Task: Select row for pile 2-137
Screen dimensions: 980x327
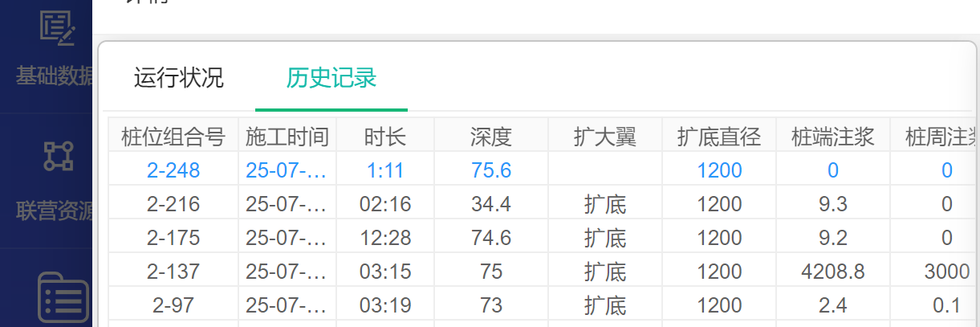Action: (x=173, y=272)
